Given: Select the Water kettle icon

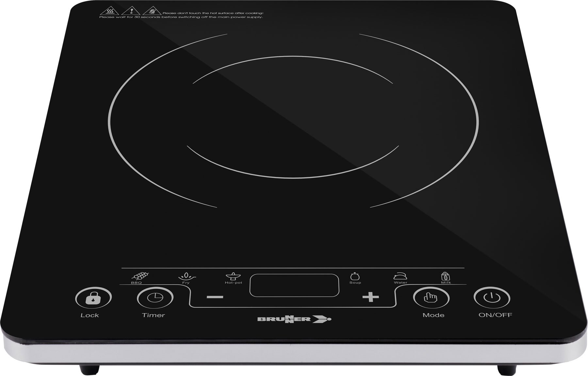Looking at the screenshot, I should (x=400, y=276).
